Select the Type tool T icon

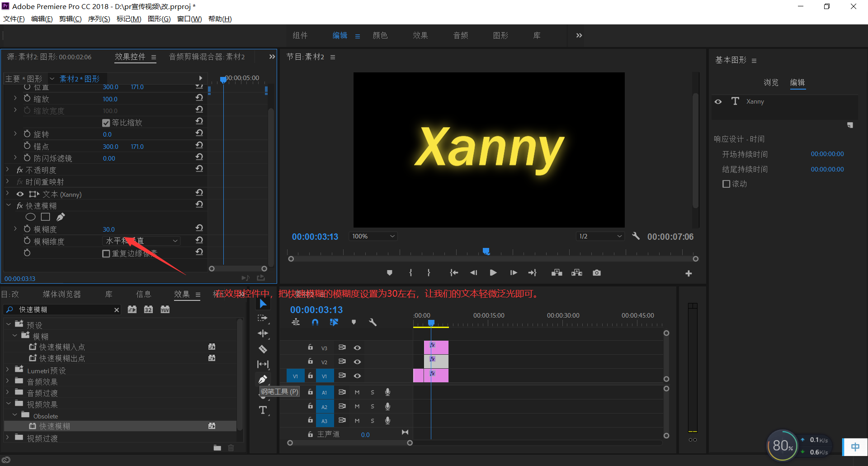coord(263,410)
